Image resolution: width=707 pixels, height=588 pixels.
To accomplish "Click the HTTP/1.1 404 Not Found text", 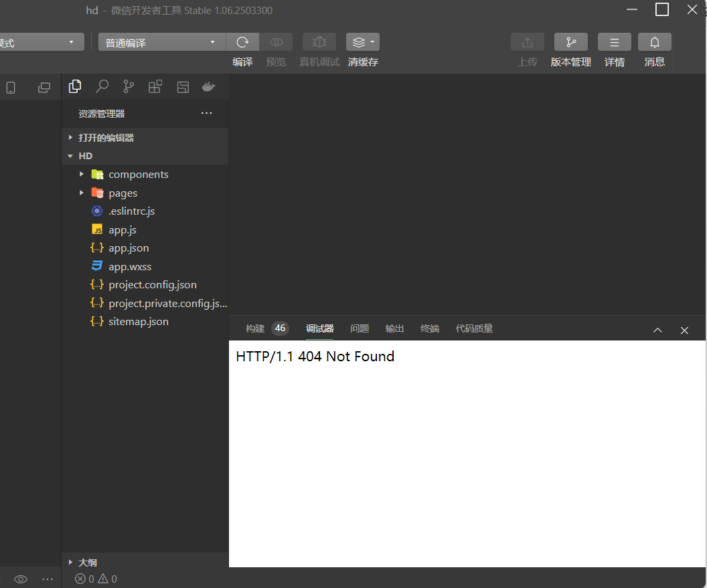I will [x=315, y=357].
